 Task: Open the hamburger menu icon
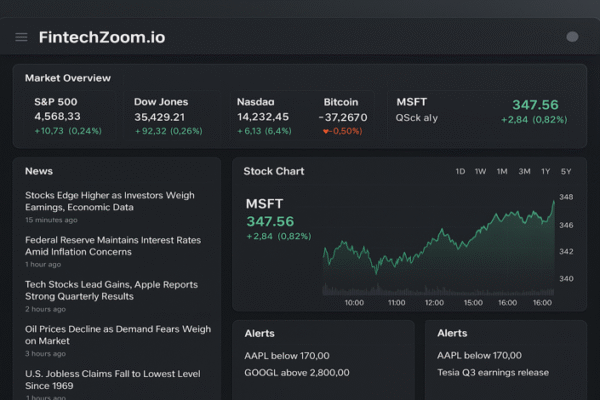(x=21, y=37)
